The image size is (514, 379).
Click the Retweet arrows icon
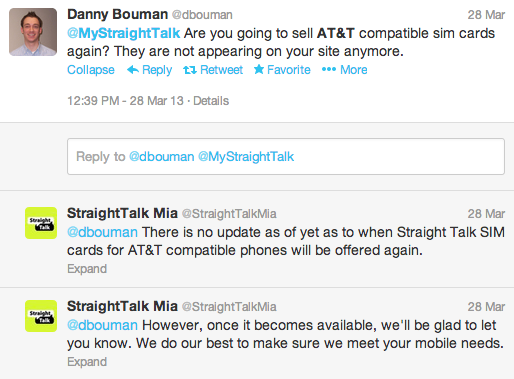tap(190, 70)
